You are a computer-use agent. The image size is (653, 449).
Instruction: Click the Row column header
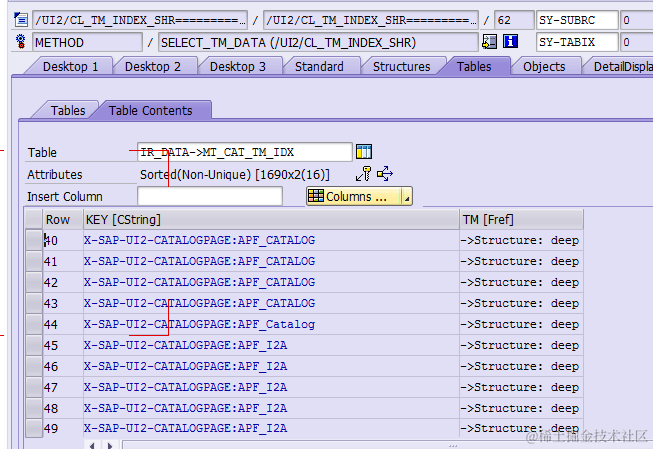coord(63,220)
